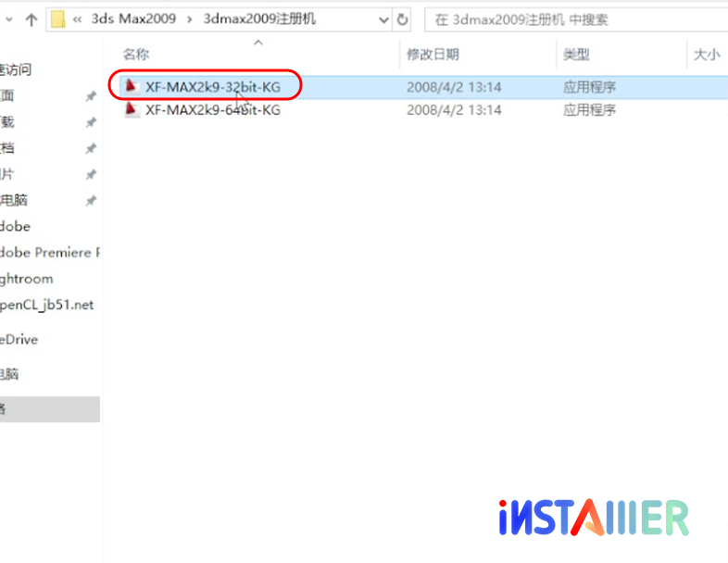The image size is (728, 563).
Task: Sort files by the 名称 column
Action: [136, 55]
